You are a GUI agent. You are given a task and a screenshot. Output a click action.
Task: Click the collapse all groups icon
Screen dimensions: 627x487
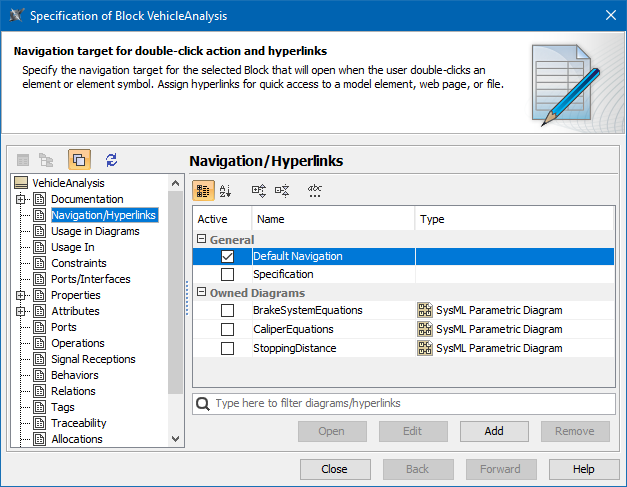coord(282,190)
